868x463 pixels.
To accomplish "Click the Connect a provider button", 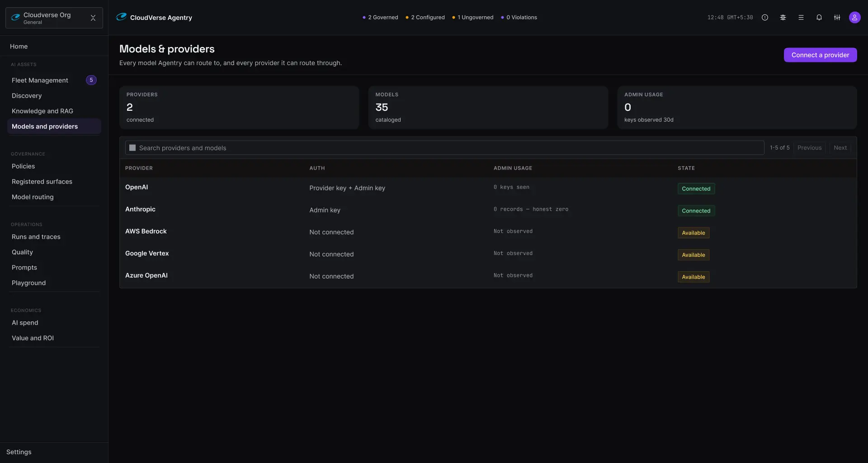I will tap(820, 55).
